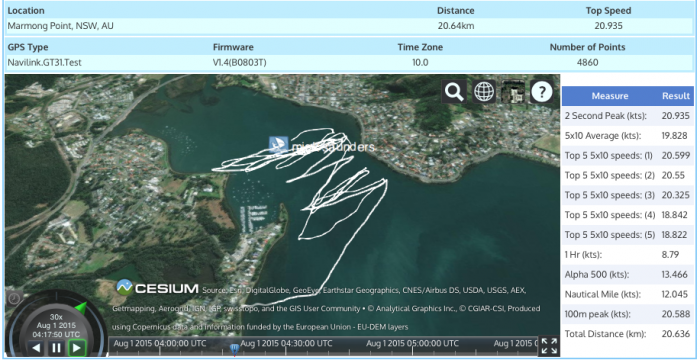The height and width of the screenshot is (360, 700).
Task: Click the Marmong Point, NSW, AU location
Action: pos(60,26)
